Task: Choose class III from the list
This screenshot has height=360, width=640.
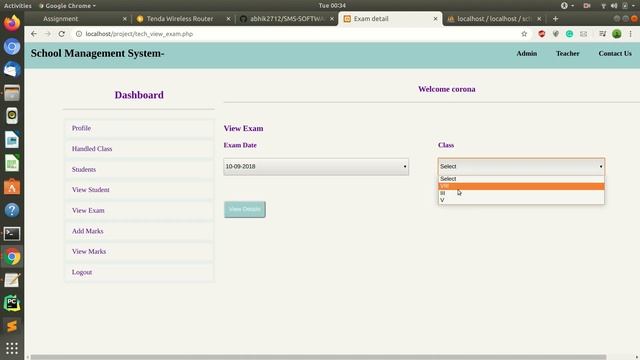Action: 521,193
